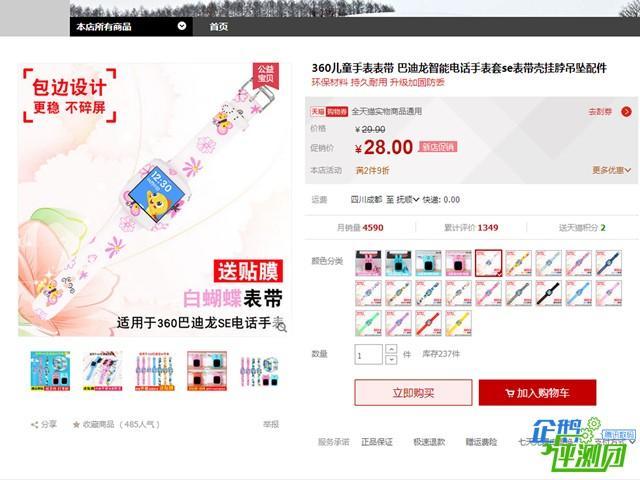Click the red arrow icon beside 去刮券
Image resolution: width=640 pixels, height=480 pixels.
626,111
